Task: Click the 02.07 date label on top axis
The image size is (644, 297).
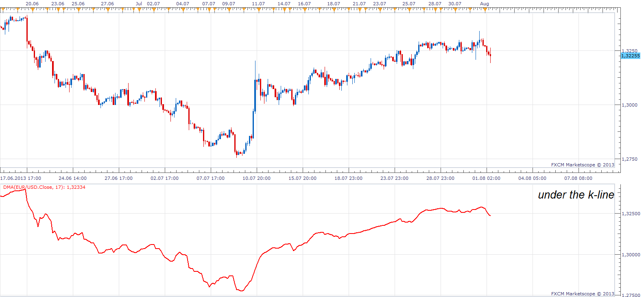Action: pos(153,4)
